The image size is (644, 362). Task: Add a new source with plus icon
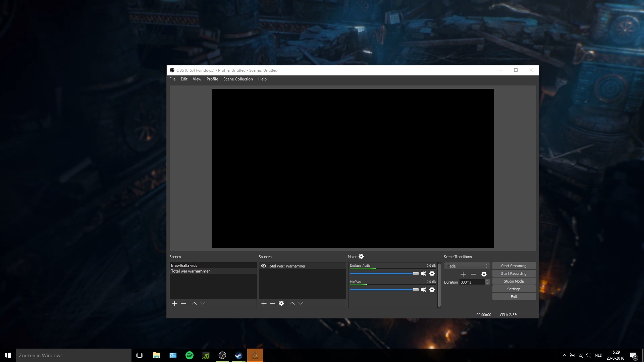264,303
